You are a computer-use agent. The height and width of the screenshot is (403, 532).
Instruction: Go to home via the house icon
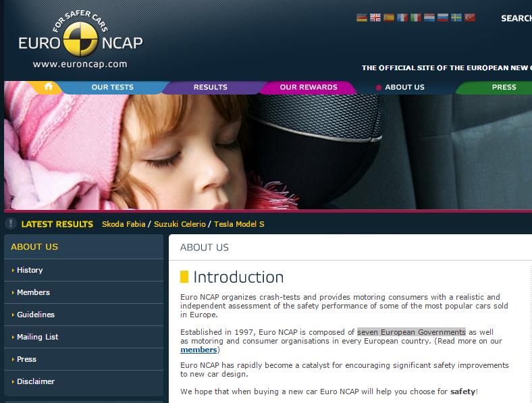click(x=48, y=87)
